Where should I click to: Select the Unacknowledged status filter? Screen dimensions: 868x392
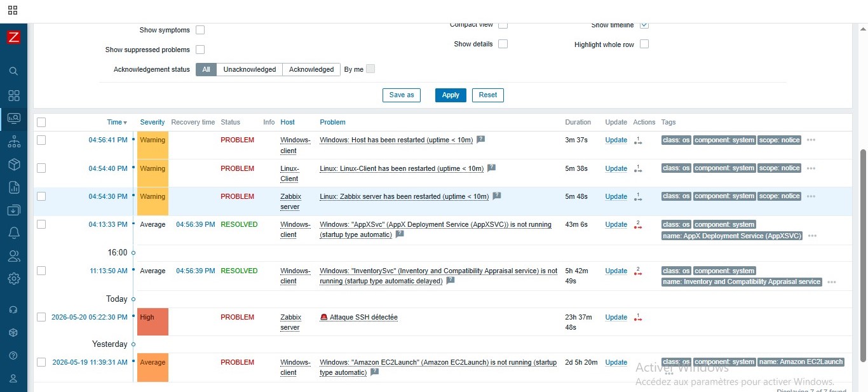coord(250,69)
